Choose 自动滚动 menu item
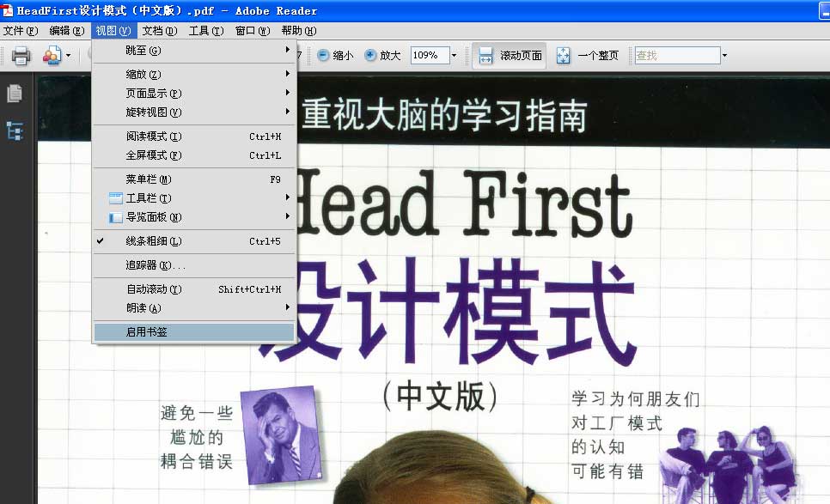 193,289
